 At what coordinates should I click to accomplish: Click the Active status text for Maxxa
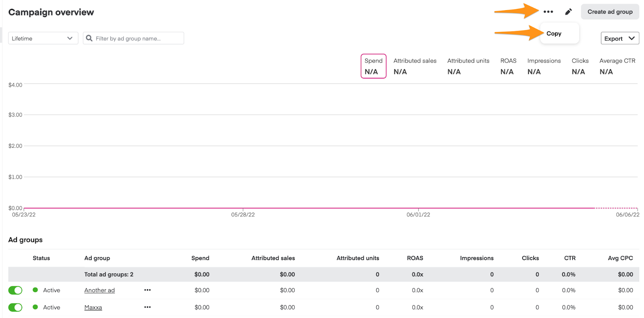52,308
